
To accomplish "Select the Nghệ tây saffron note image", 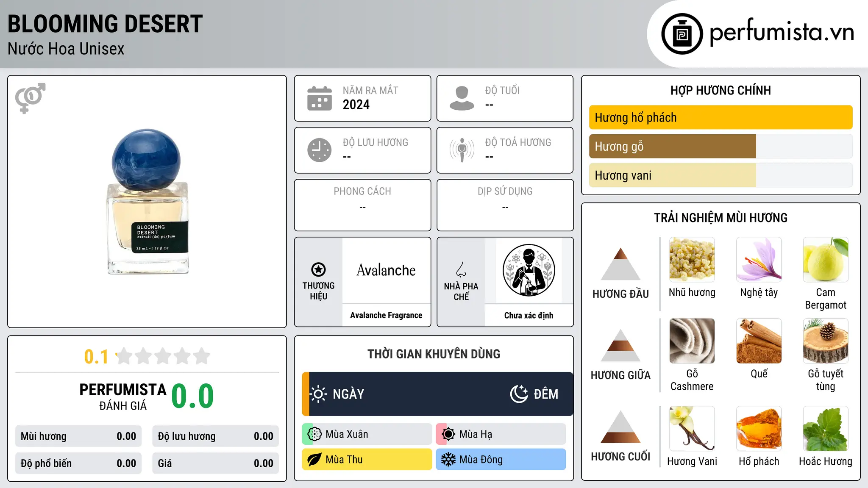I will pyautogui.click(x=759, y=260).
